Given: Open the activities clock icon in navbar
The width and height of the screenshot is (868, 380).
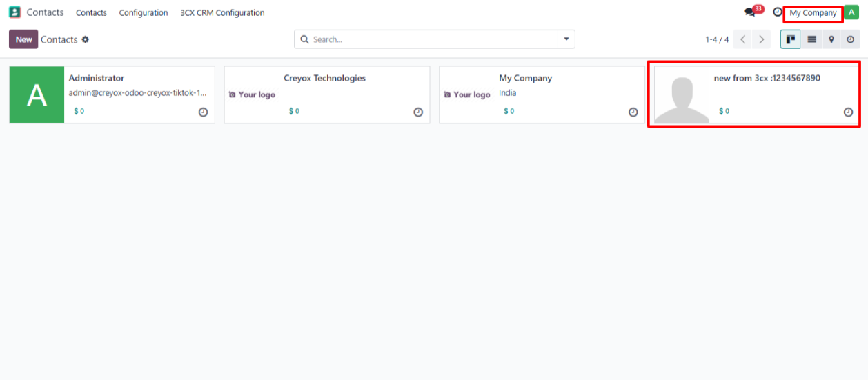Looking at the screenshot, I should click(778, 12).
